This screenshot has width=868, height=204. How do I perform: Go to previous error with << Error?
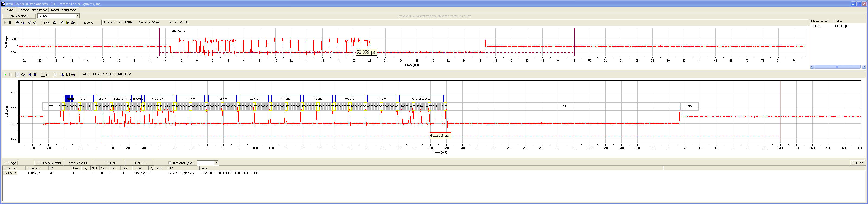(x=109, y=163)
